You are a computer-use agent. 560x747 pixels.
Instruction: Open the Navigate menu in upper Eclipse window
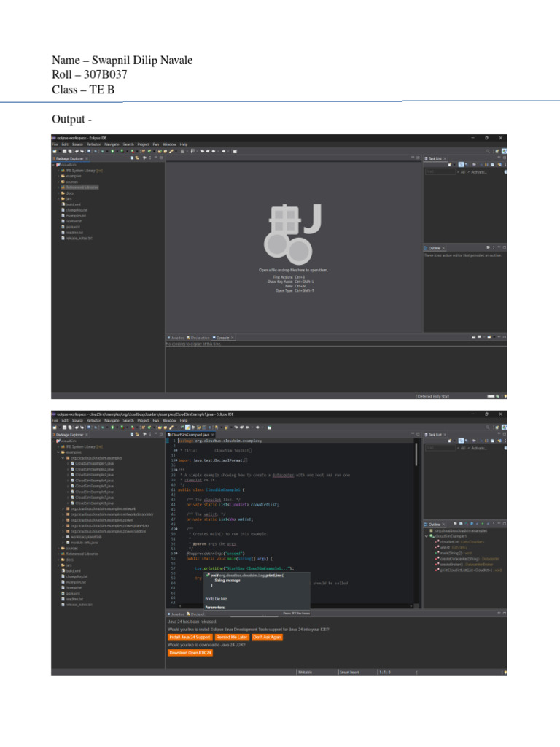(x=111, y=144)
